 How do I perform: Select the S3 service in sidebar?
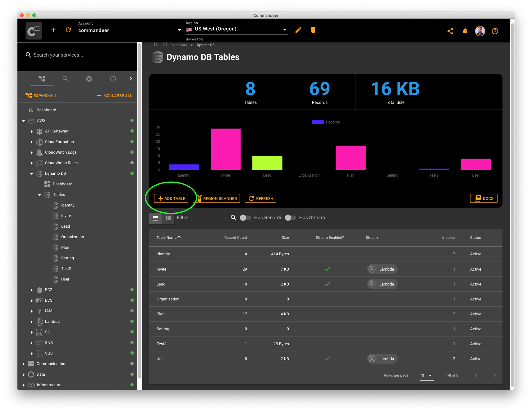tap(47, 332)
